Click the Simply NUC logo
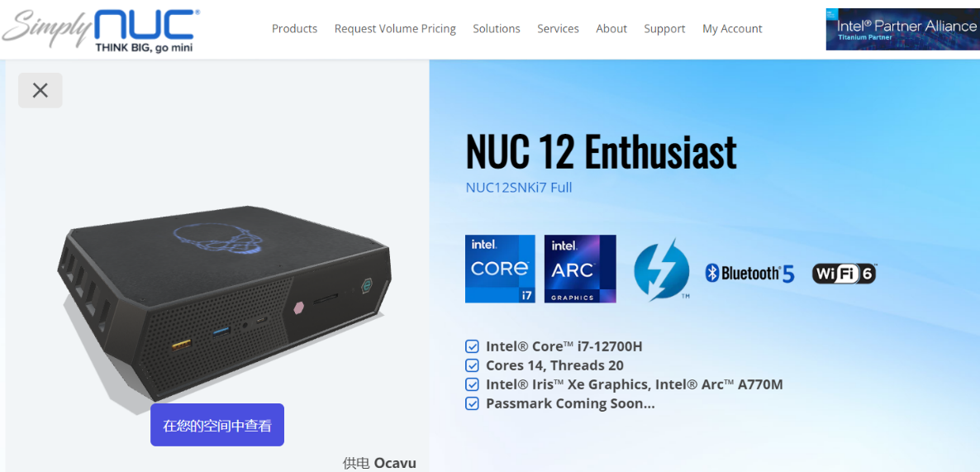The width and height of the screenshot is (980, 472). [x=102, y=30]
